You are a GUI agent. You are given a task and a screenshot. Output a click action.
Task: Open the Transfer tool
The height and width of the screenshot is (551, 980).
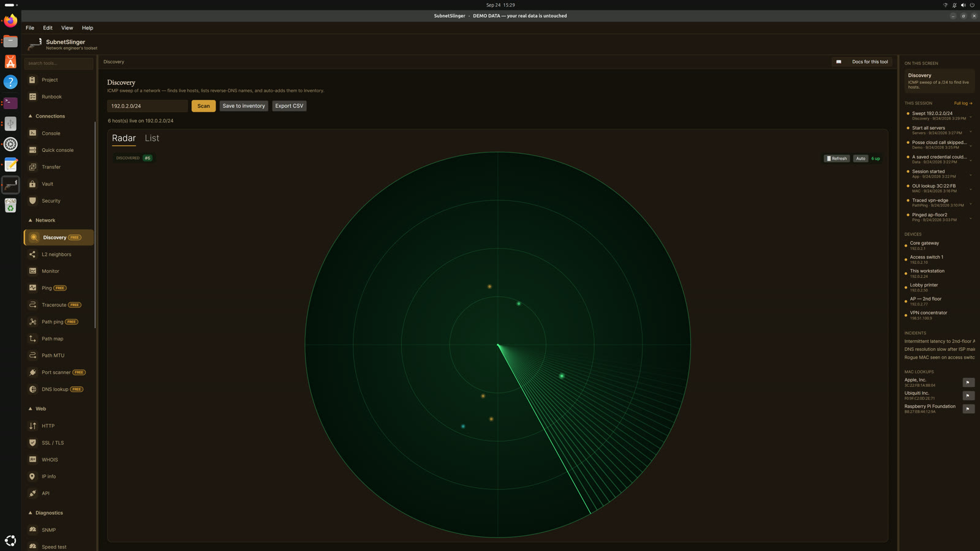pos(59,167)
